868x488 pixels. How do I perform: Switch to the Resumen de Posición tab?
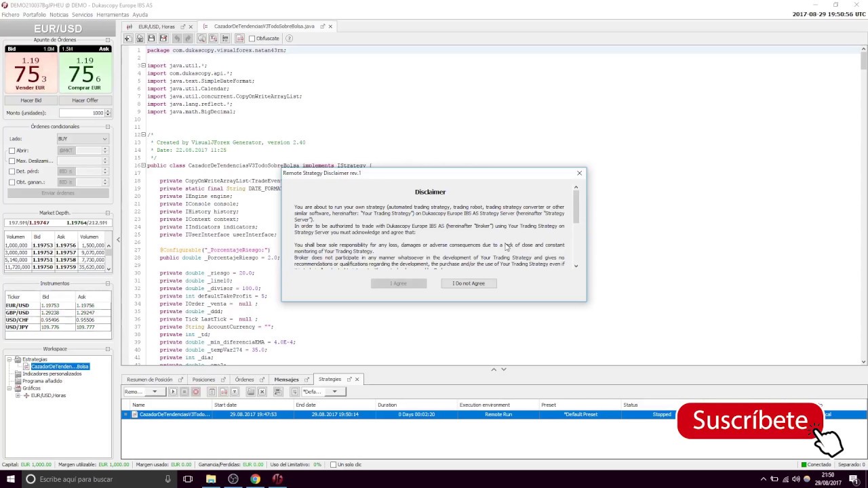pos(149,380)
